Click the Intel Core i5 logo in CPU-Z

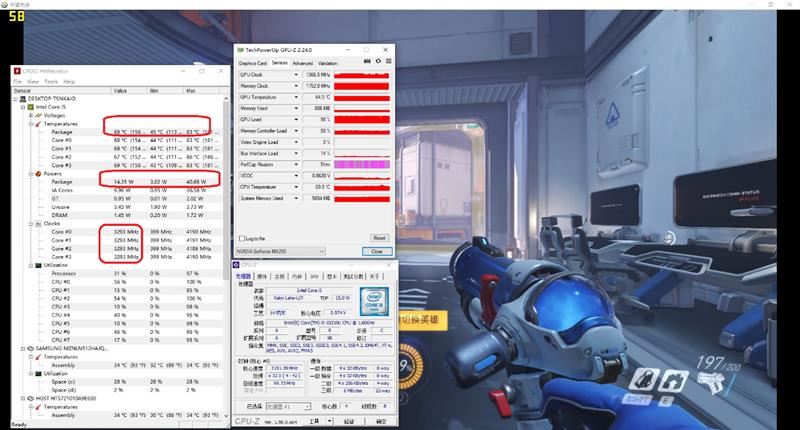(x=374, y=301)
